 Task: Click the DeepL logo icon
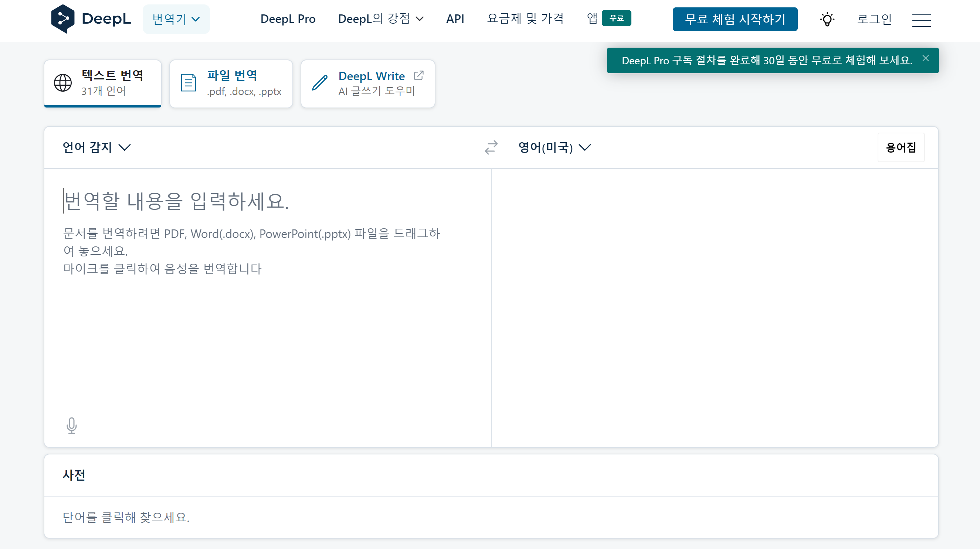pos(63,19)
